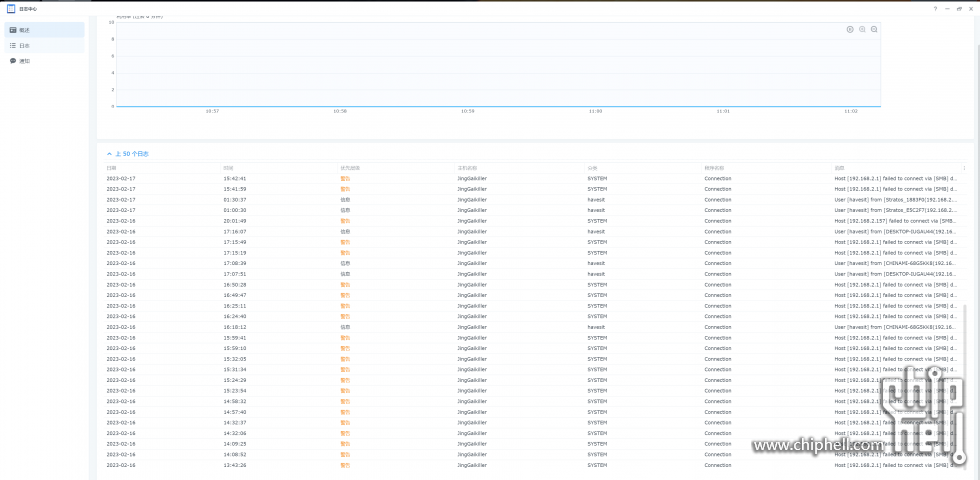
Task: Select the 15:59:41 log entry
Action: [534, 338]
